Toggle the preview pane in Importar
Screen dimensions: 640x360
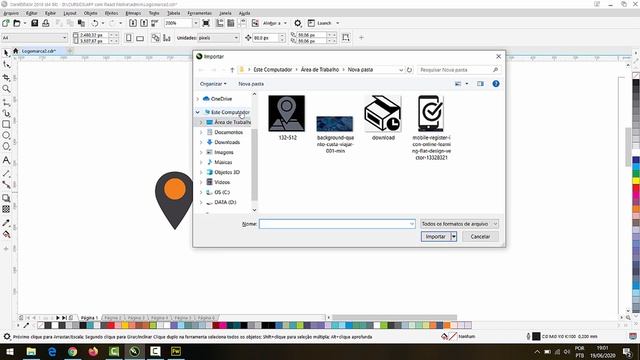[x=480, y=84]
